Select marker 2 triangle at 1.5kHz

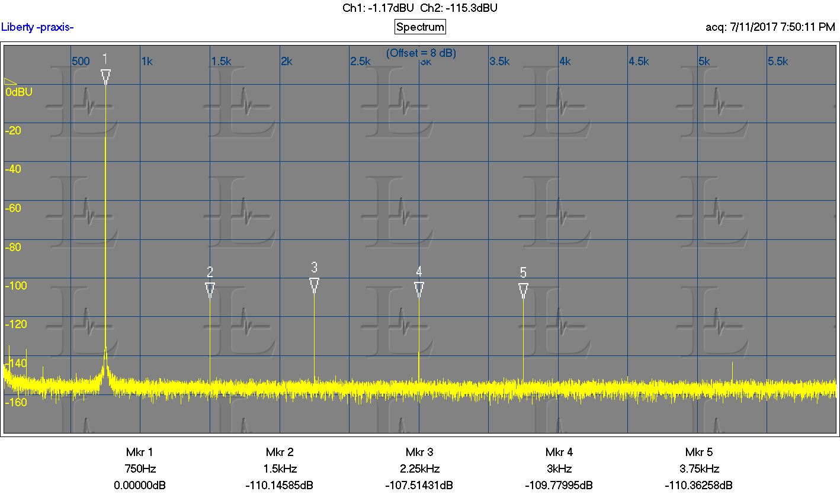[210, 290]
